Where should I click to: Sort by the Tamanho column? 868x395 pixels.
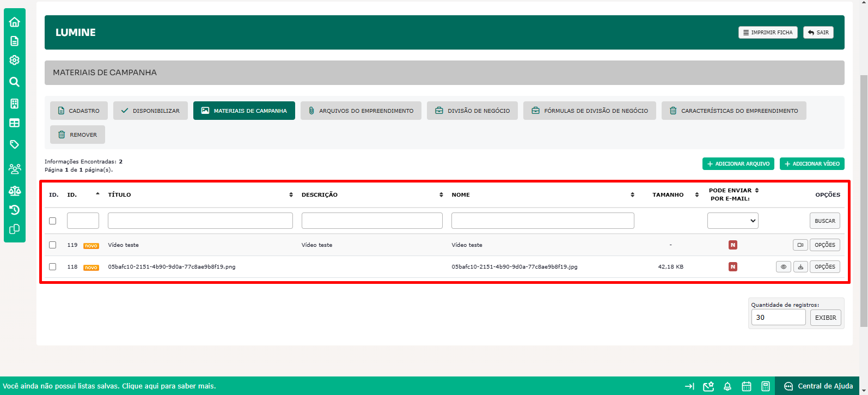point(697,195)
